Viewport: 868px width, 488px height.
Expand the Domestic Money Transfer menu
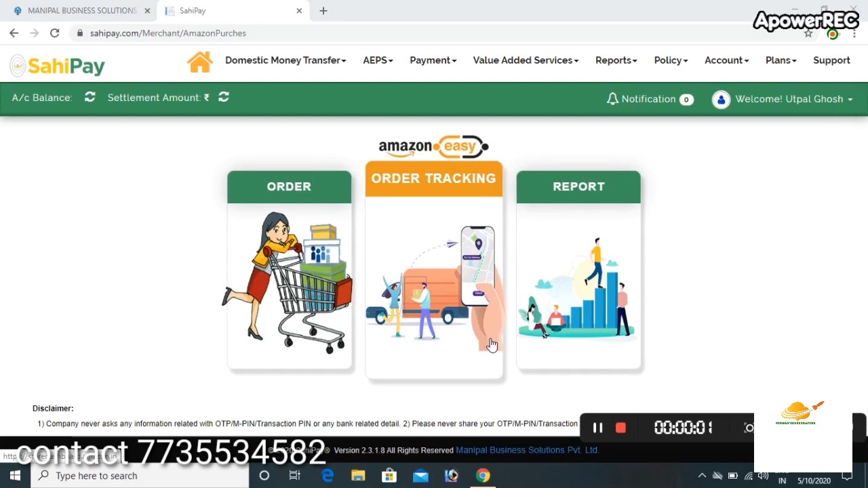(x=285, y=60)
